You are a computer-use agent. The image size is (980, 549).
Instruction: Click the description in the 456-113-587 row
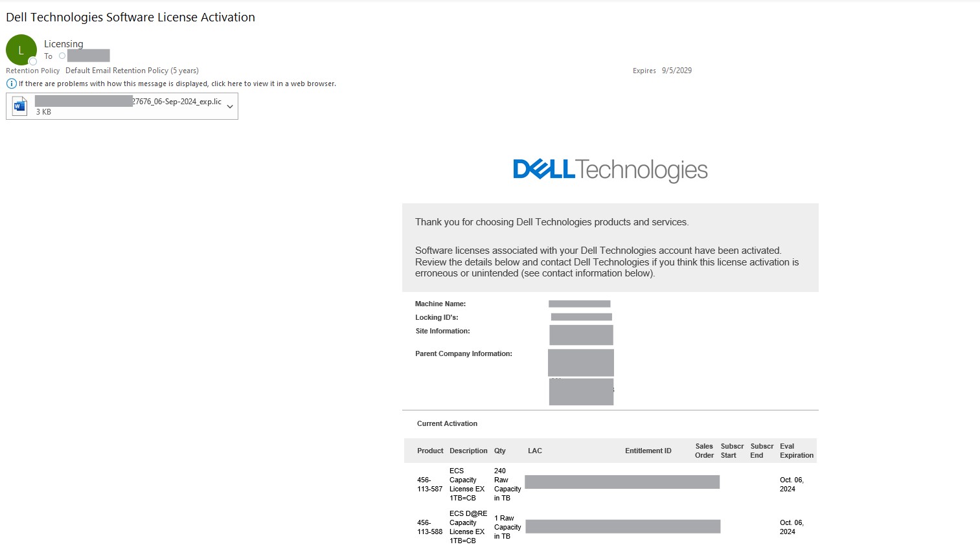pyautogui.click(x=467, y=484)
